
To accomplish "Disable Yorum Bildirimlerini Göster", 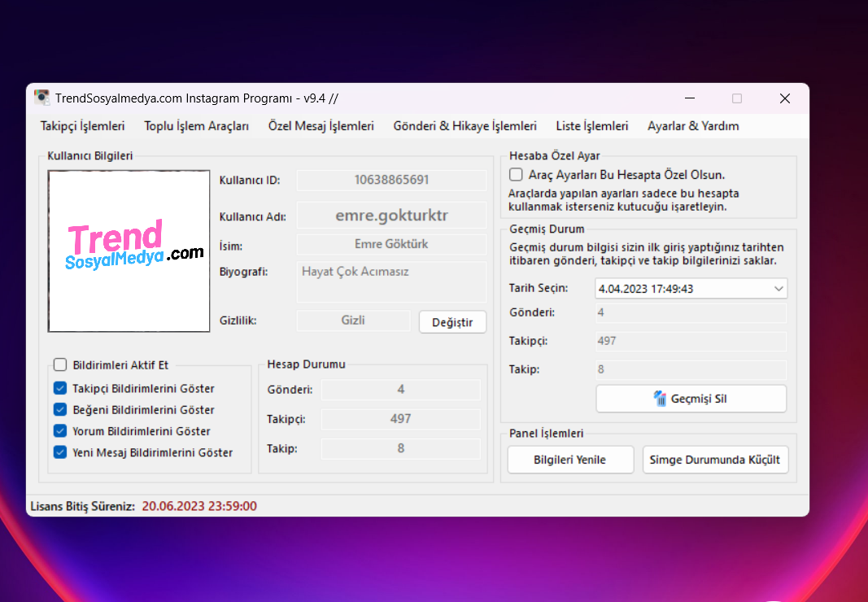I will 60,431.
